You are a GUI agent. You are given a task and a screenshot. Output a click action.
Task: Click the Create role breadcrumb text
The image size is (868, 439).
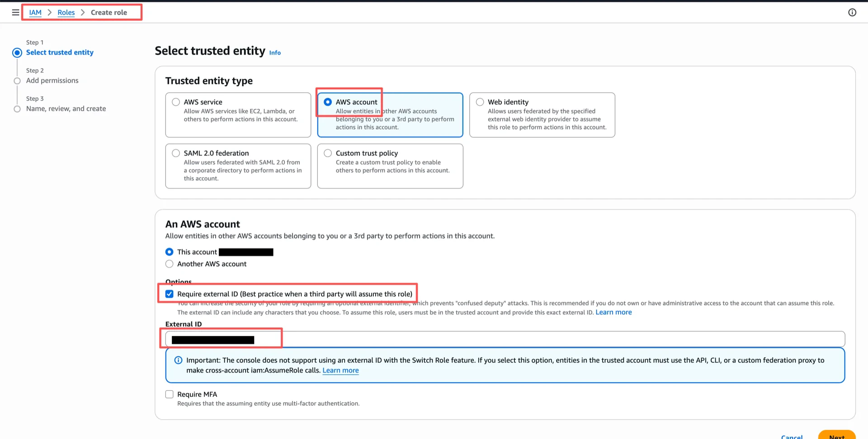(109, 12)
